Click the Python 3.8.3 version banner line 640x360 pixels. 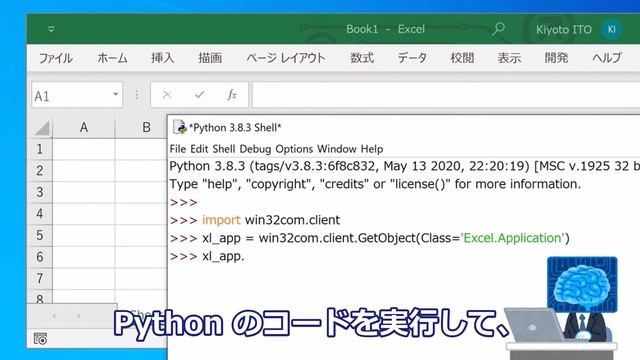[x=404, y=166]
